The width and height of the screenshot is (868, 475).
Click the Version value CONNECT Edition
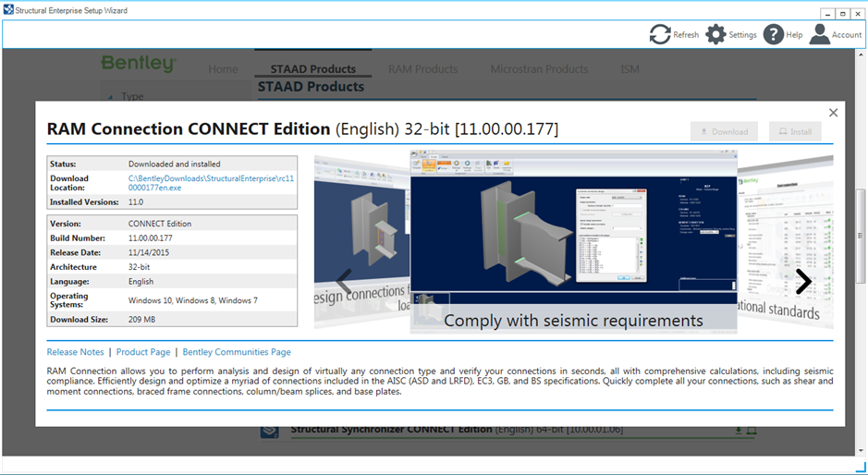coord(160,224)
